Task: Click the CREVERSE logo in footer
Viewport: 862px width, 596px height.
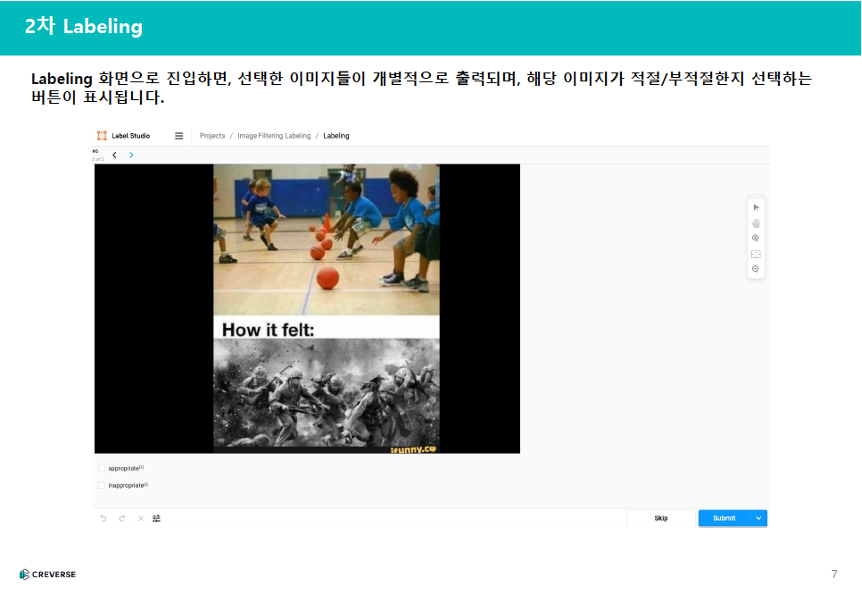Action: point(48,575)
